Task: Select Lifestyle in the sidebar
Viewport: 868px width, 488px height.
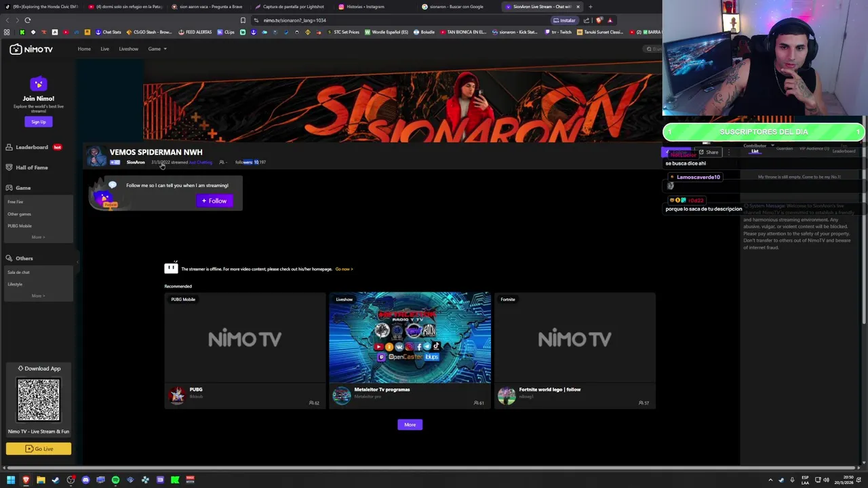Action: pos(15,285)
